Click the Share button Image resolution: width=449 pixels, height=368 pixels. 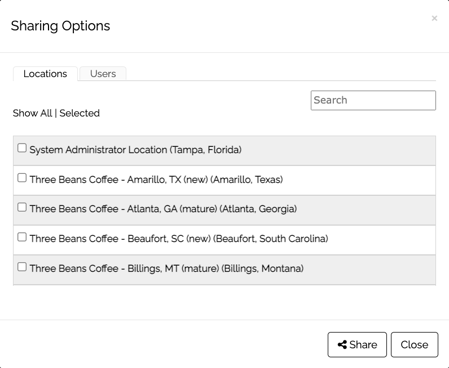click(357, 345)
